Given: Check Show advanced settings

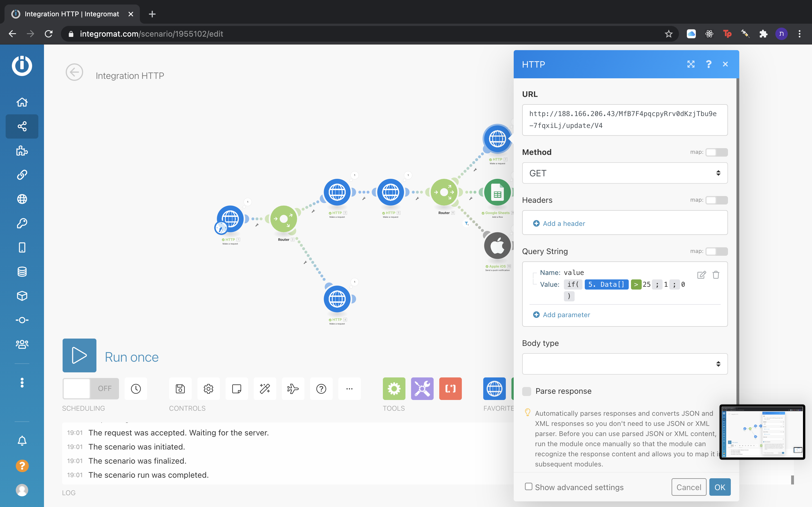Looking at the screenshot, I should [528, 486].
